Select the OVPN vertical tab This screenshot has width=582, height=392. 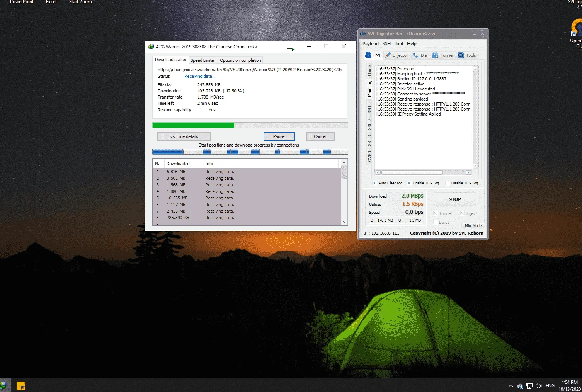click(x=369, y=157)
